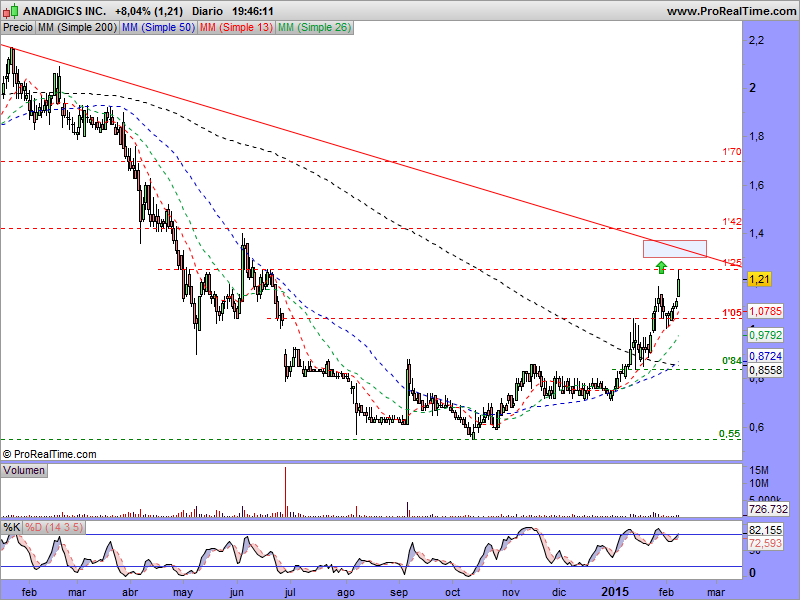Click the dic month label on the time axis

click(559, 592)
